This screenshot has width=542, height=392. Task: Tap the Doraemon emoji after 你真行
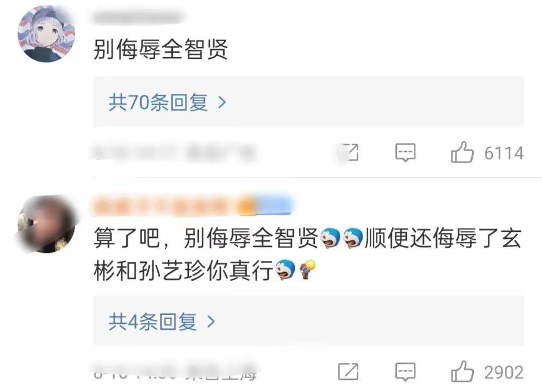[285, 270]
